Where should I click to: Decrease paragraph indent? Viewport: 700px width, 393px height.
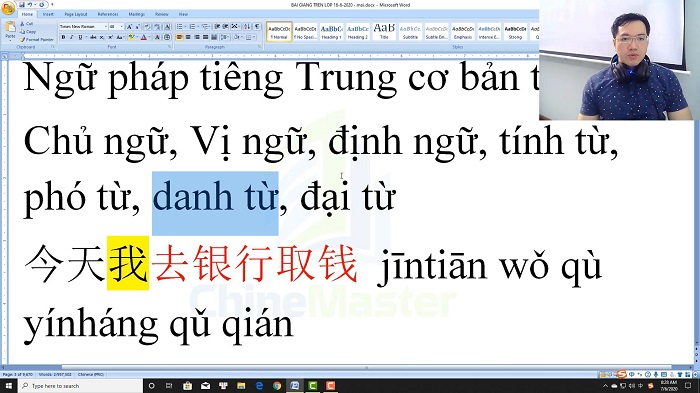coord(217,26)
